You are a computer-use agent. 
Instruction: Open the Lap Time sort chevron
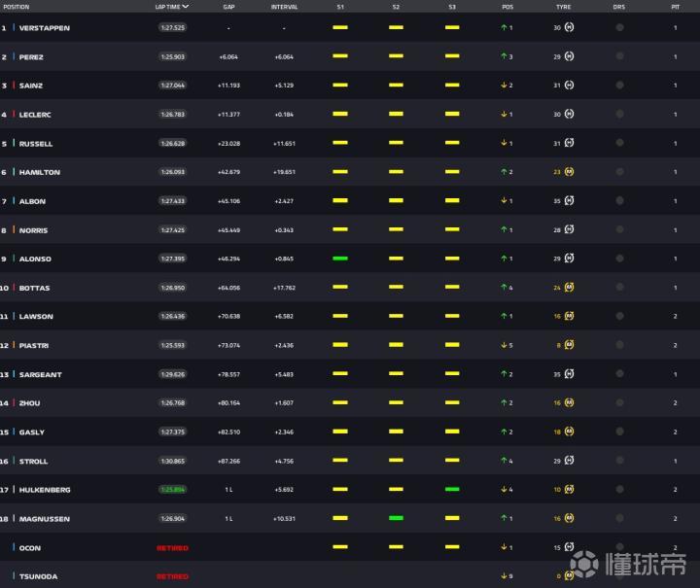[186, 7]
